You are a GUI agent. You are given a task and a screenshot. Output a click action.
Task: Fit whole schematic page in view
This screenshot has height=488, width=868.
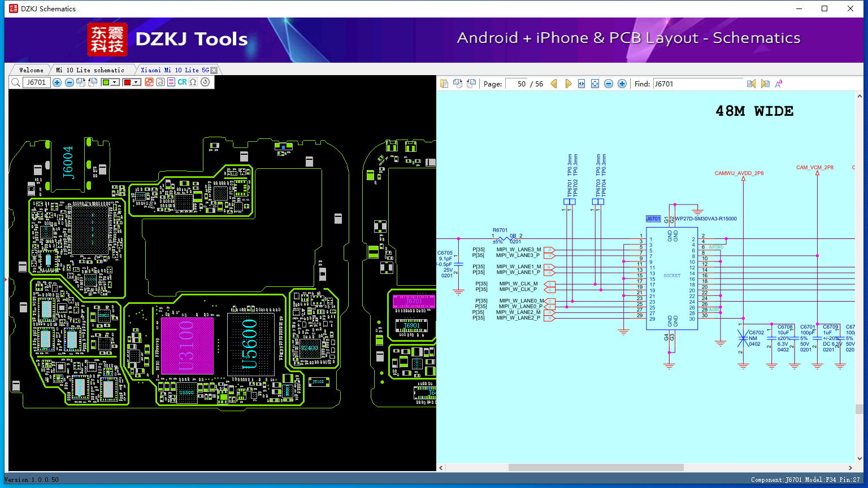tap(595, 84)
